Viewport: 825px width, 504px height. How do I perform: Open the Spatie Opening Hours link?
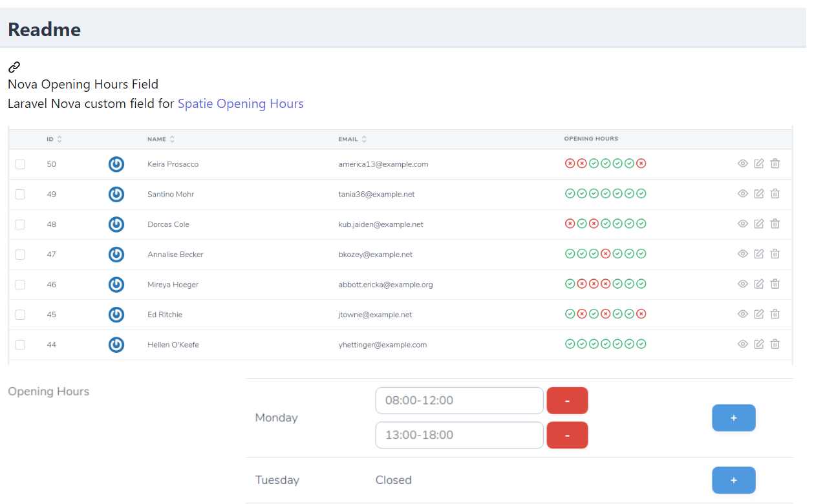pos(241,103)
